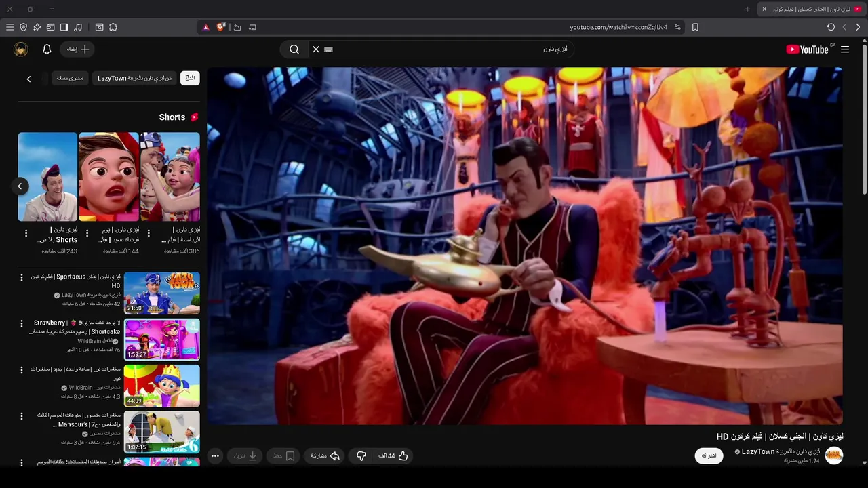
Task: Open the Shorts thumbnail with pink-haired girl
Action: 170,177
